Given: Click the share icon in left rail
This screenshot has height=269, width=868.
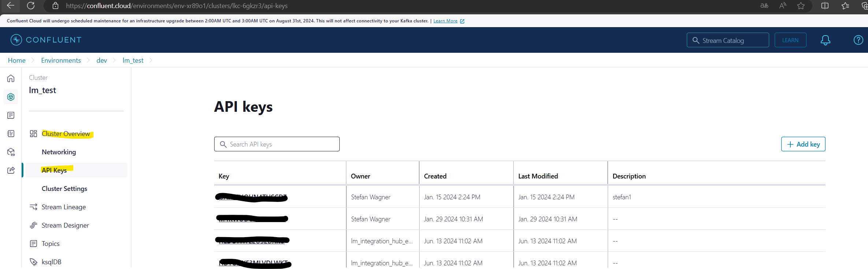Looking at the screenshot, I should point(11,170).
